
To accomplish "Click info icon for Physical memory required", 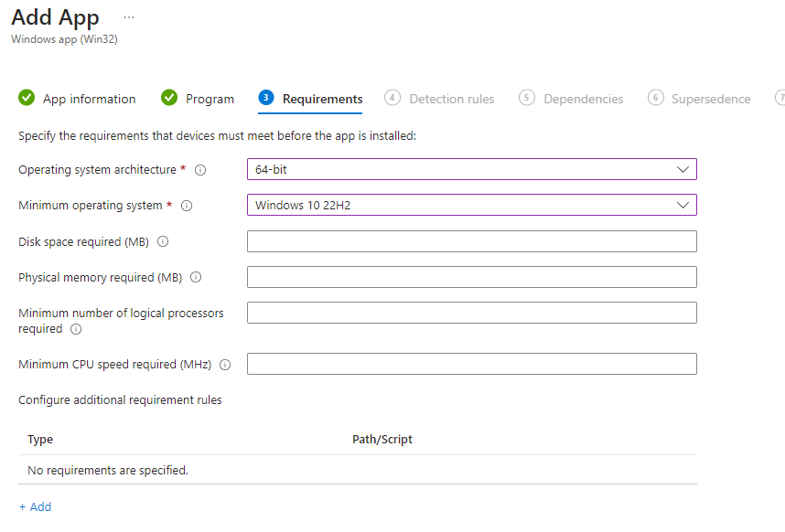I will 196,278.
